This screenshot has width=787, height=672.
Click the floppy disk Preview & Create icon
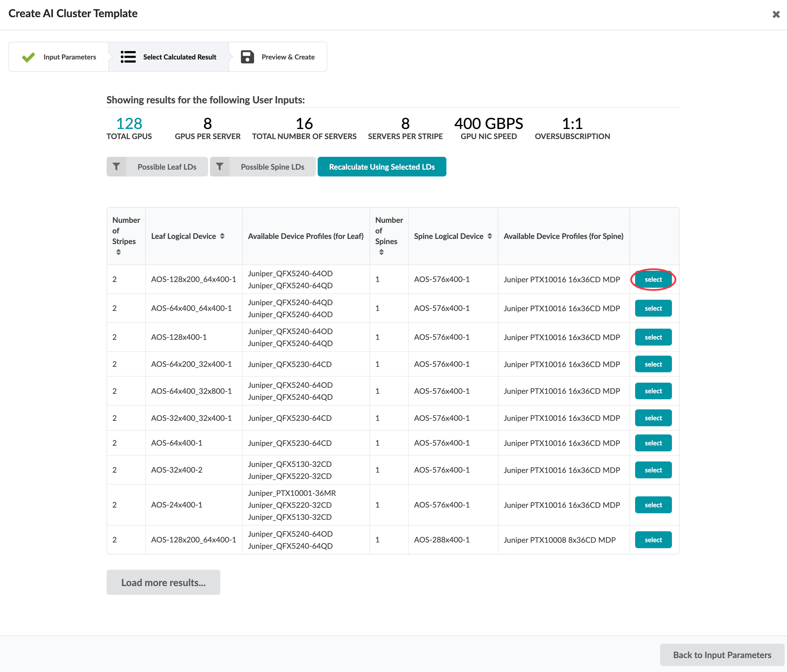pyautogui.click(x=247, y=57)
